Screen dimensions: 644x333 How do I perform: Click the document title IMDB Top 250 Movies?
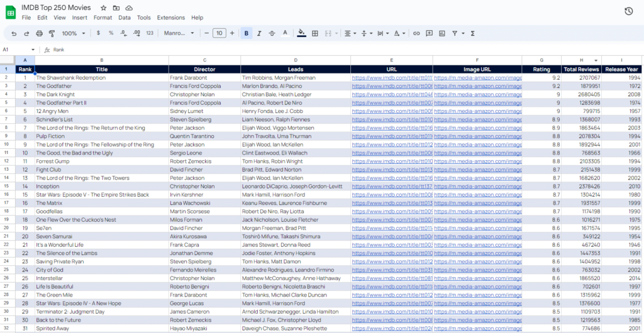coord(56,8)
